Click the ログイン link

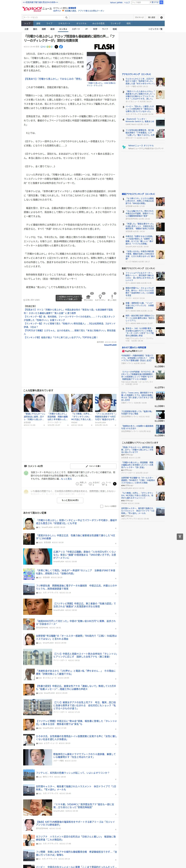pyautogui.click(x=57, y=11)
